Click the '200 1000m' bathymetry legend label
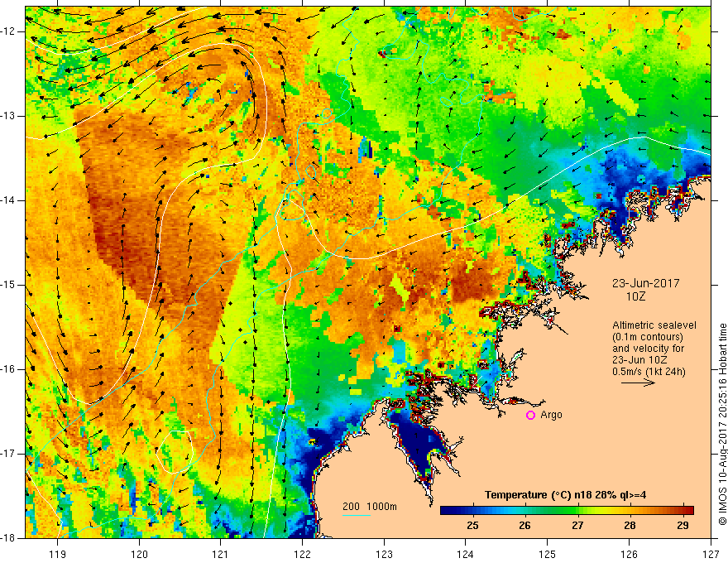The image size is (728, 563). point(370,507)
